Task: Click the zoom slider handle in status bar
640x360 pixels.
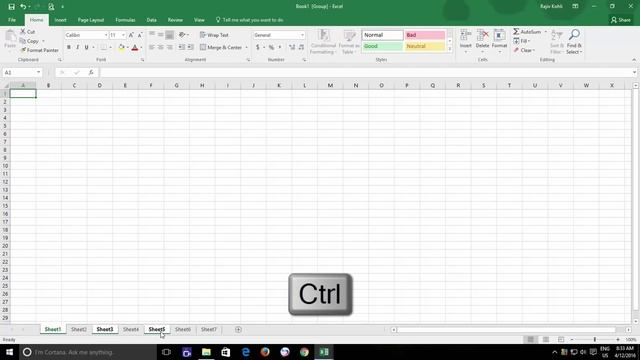Action: [595, 340]
